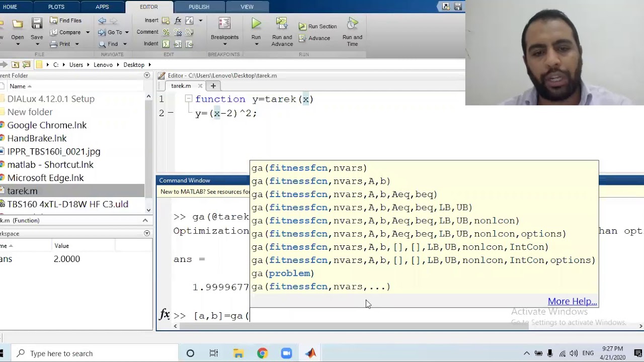Open Zoom from the taskbar

click(x=286, y=353)
